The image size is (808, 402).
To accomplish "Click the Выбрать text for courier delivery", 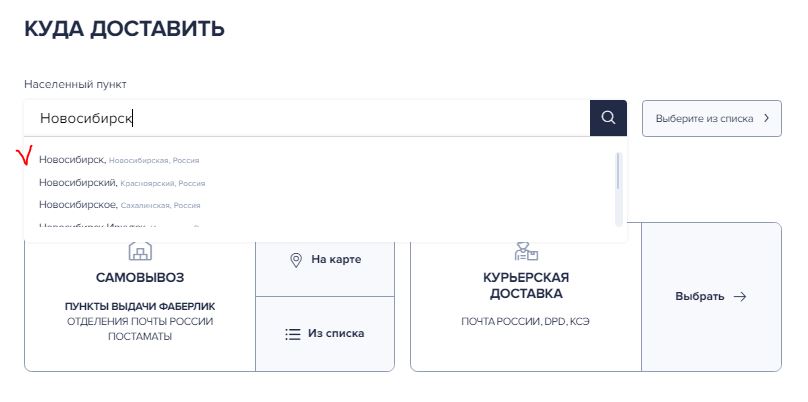I will (700, 297).
